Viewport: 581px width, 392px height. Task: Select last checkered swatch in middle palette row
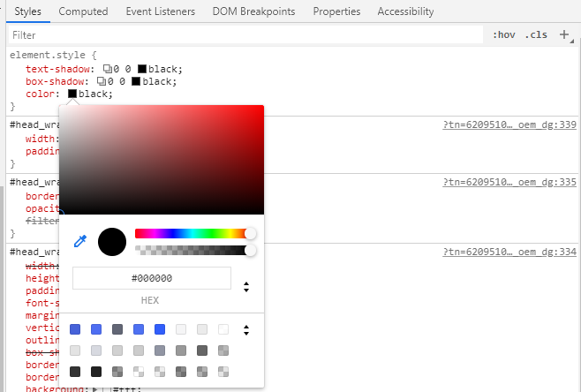click(x=223, y=351)
